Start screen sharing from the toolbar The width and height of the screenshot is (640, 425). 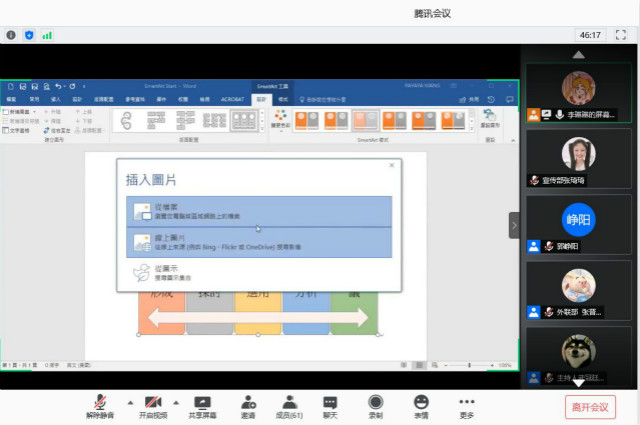point(202,402)
